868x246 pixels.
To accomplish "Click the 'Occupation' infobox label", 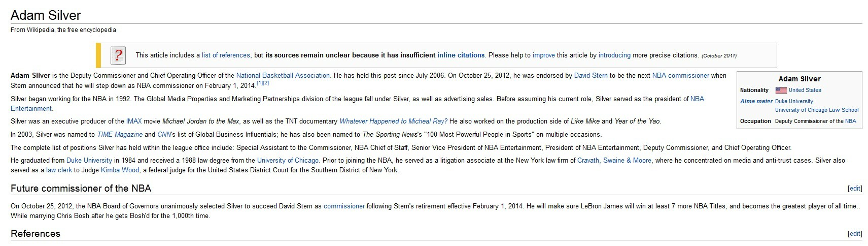I will coord(755,121).
